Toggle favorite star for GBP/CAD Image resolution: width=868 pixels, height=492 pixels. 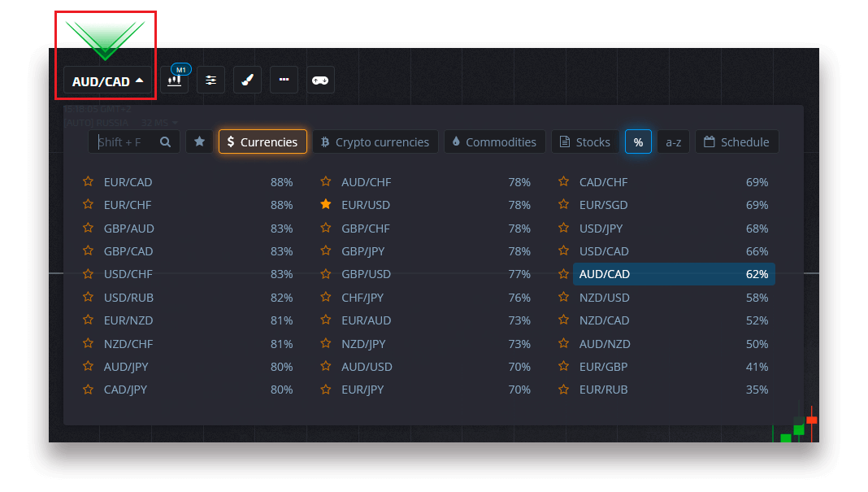click(x=88, y=251)
